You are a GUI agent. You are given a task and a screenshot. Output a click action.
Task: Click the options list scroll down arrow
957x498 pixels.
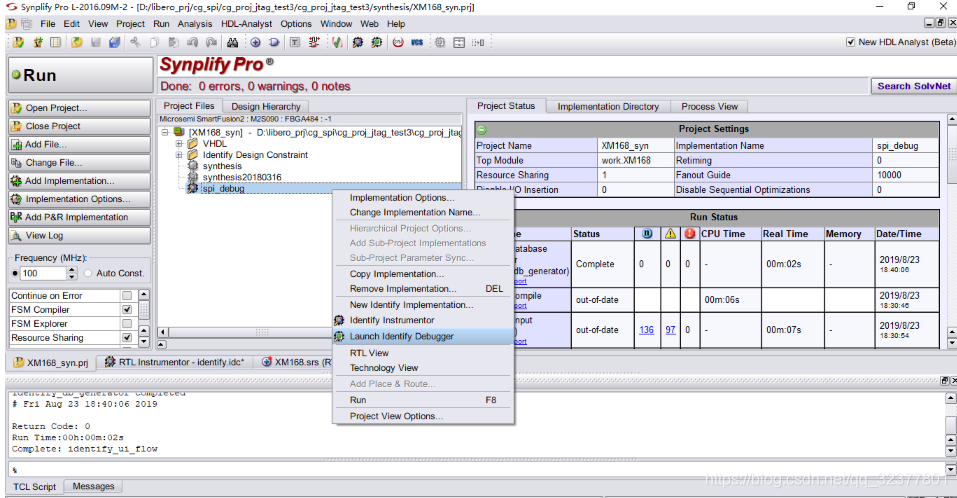[144, 341]
